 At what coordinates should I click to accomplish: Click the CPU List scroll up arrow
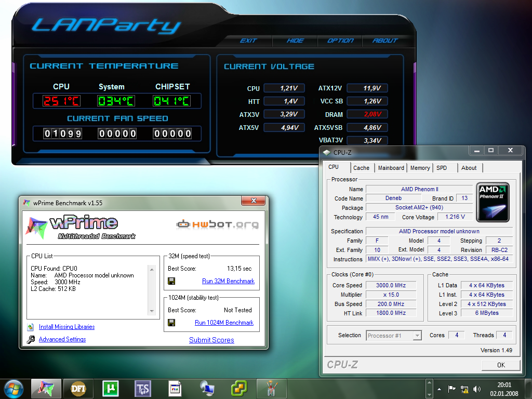(152, 270)
